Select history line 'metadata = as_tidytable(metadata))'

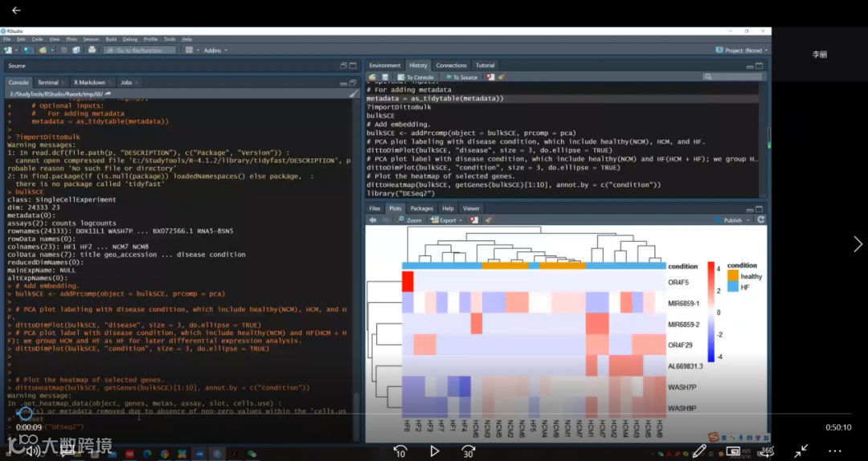coord(562,98)
